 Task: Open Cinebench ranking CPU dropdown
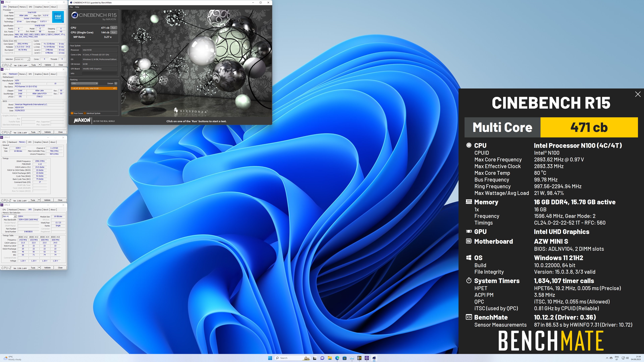pos(84,83)
